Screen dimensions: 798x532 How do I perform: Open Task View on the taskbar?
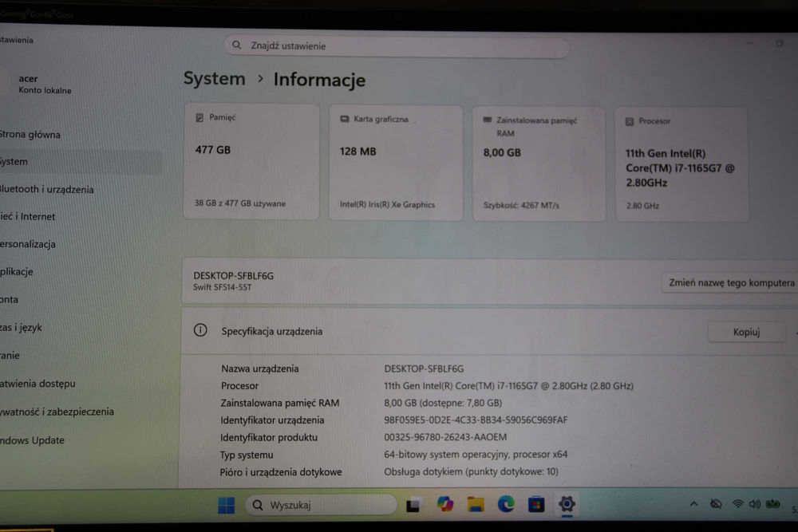[413, 505]
